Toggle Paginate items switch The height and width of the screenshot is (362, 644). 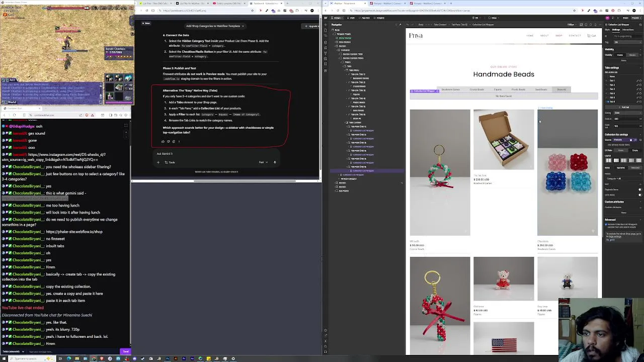[640, 190]
